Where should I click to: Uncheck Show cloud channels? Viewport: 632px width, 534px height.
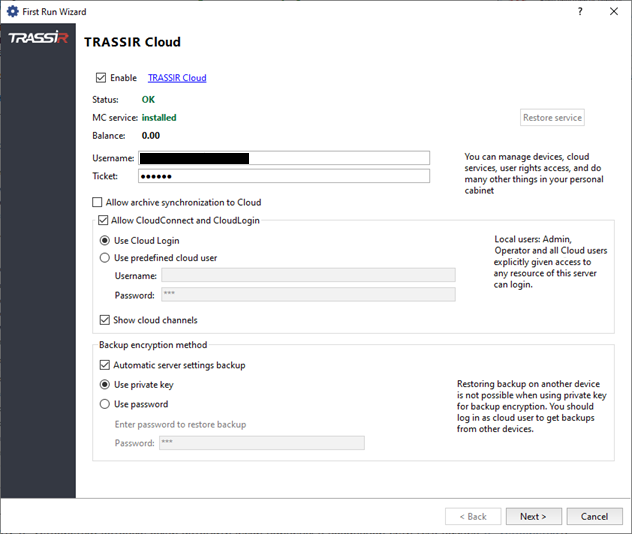(106, 320)
